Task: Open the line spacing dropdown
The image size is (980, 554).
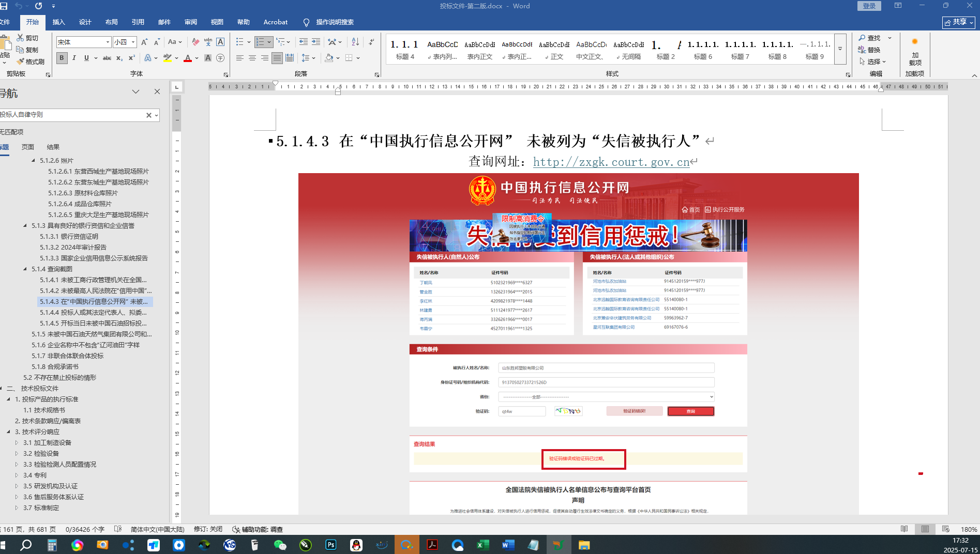Action: (x=308, y=58)
